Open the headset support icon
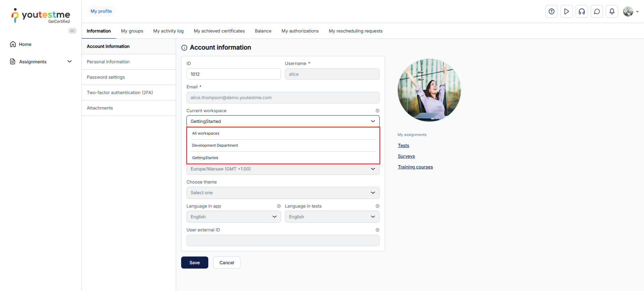This screenshot has width=644, height=291. pyautogui.click(x=582, y=11)
